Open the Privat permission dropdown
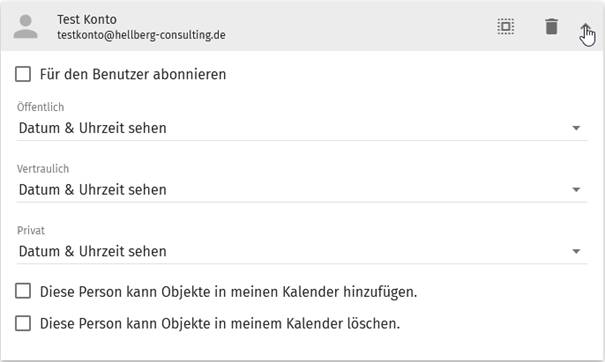The image size is (605, 362). pos(301,252)
